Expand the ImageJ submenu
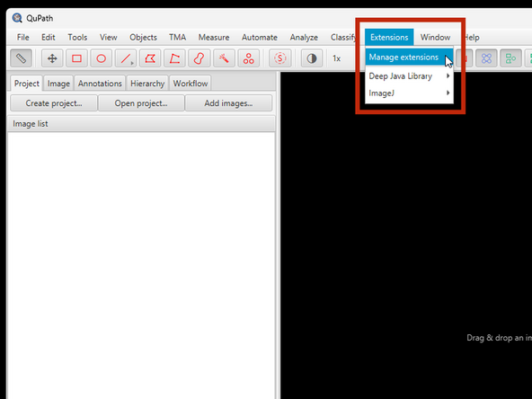This screenshot has width=532, height=399. [x=409, y=93]
